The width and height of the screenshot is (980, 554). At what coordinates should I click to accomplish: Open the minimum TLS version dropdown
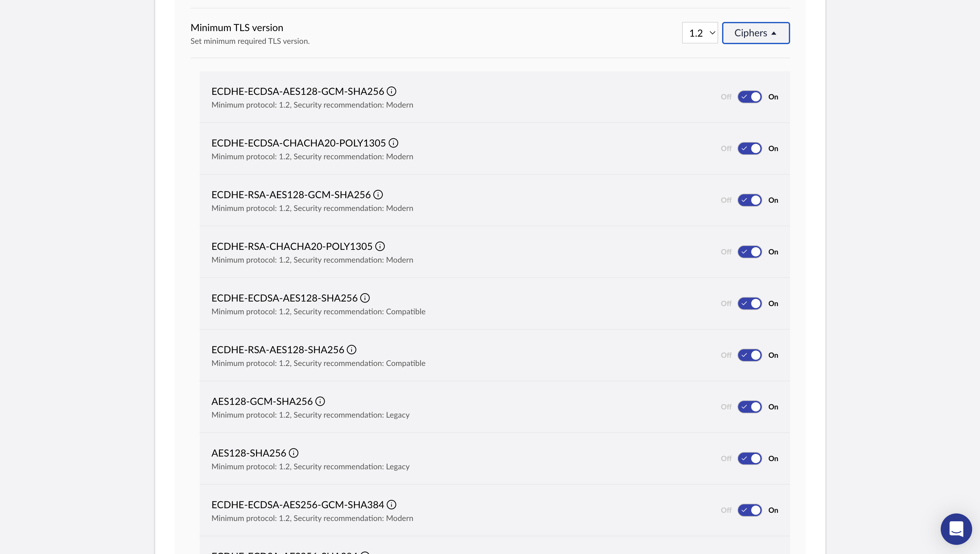tap(700, 33)
